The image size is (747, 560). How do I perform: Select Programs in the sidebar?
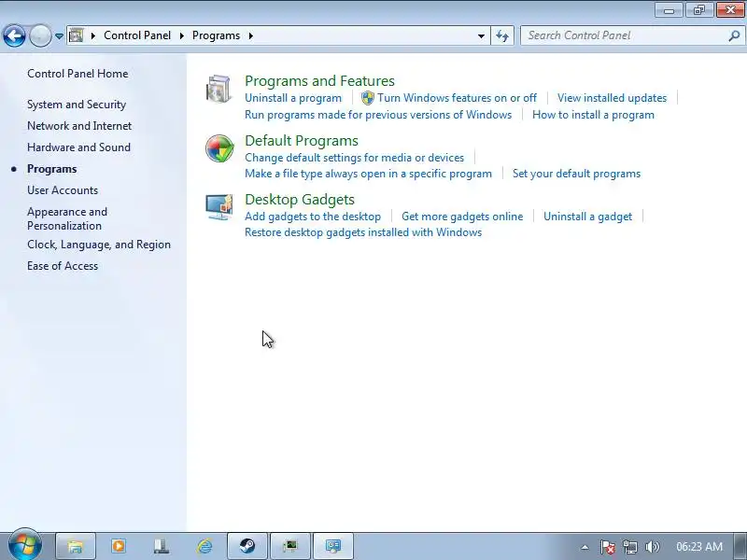52,169
